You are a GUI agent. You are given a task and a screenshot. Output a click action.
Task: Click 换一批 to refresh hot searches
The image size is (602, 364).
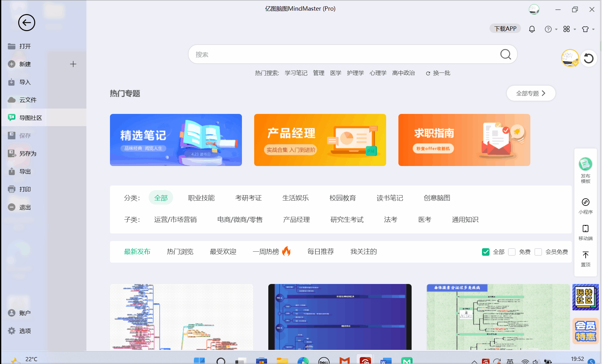[438, 73]
